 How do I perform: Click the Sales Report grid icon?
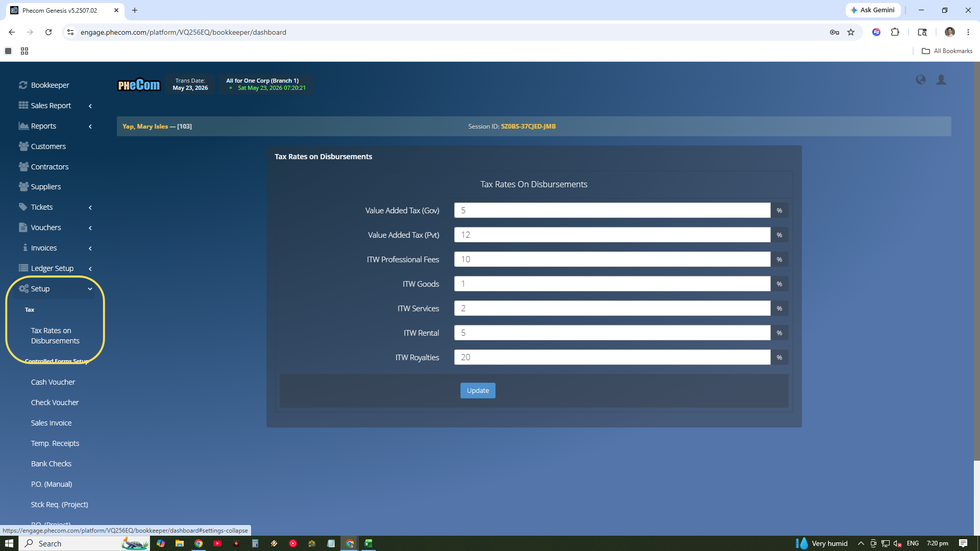(23, 105)
